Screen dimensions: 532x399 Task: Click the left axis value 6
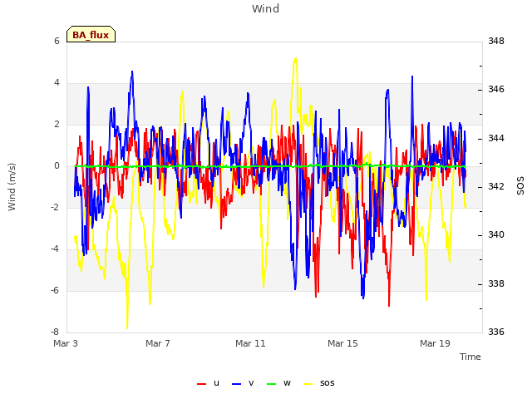tap(57, 41)
